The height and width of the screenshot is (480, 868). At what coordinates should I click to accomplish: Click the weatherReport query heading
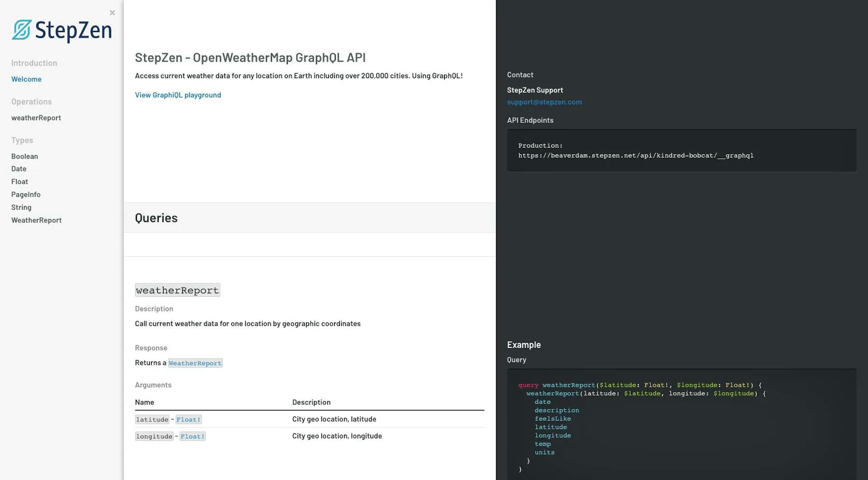click(177, 290)
